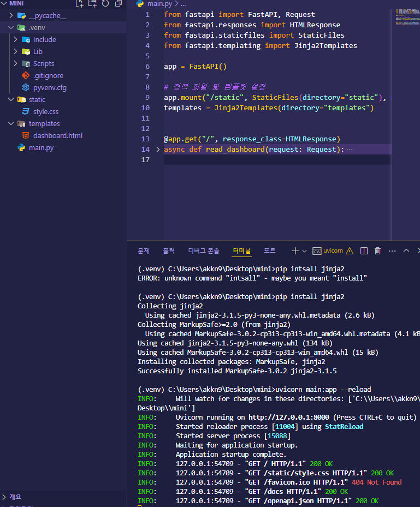Collapse the static folder
This screenshot has width=420, height=507.
[x=11, y=99]
